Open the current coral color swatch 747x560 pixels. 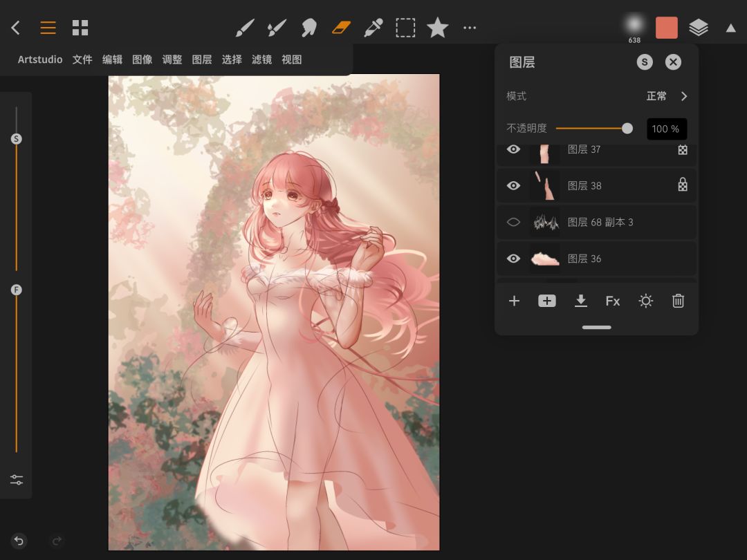[x=667, y=28]
